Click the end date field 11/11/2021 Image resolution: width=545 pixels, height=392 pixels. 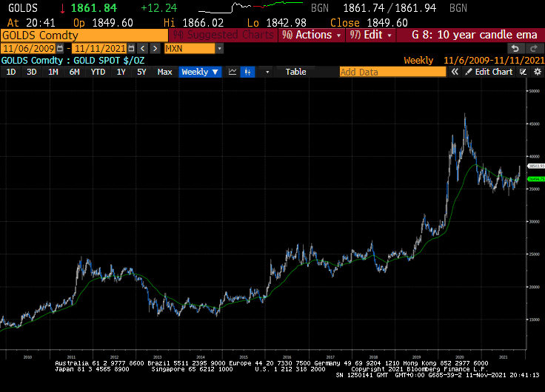[100, 49]
